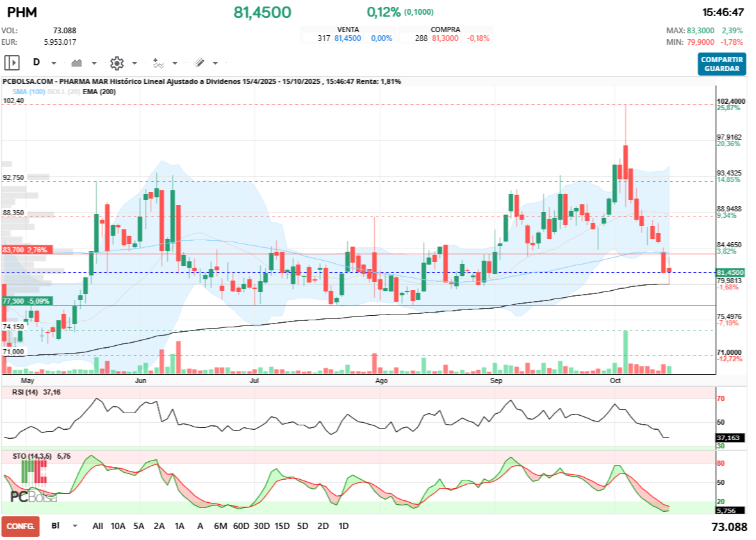Click the 88,350 level label
The image size is (756, 540).
[13, 213]
